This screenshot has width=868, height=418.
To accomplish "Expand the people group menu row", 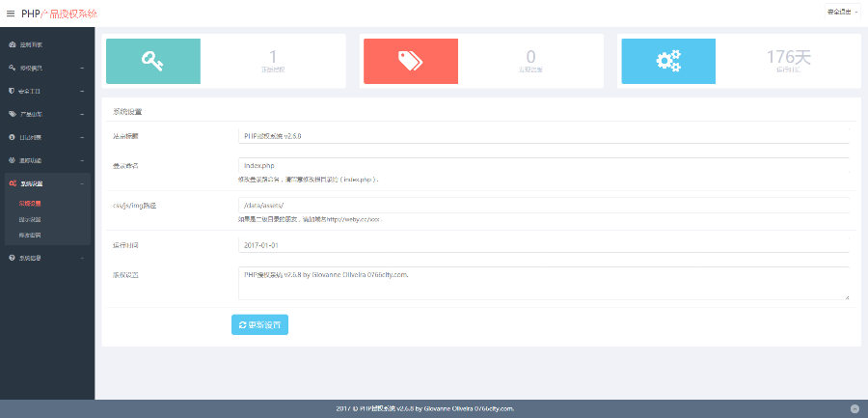I will [x=45, y=161].
